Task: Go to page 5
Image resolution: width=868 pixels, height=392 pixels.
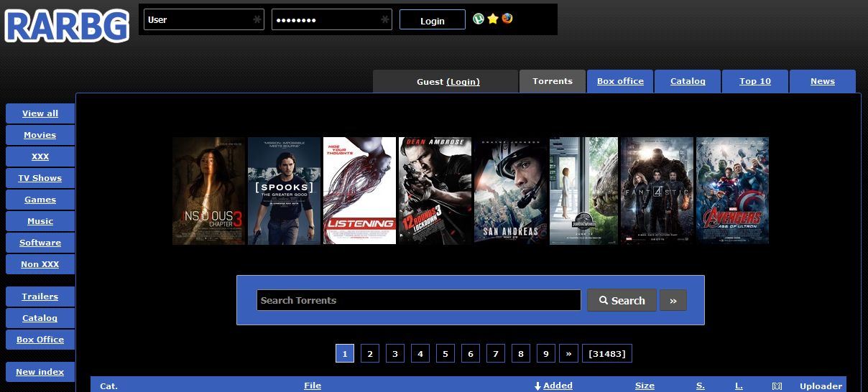Action: 445,353
